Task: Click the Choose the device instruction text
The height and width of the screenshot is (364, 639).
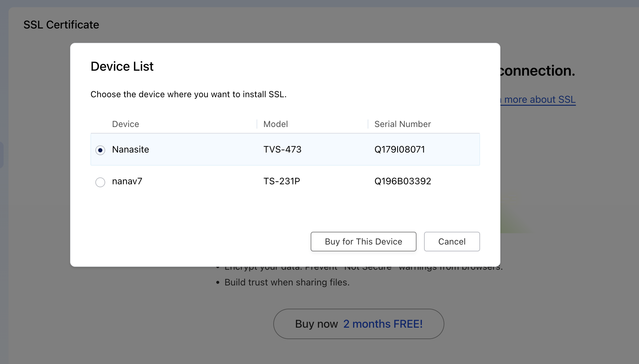Action: (188, 94)
